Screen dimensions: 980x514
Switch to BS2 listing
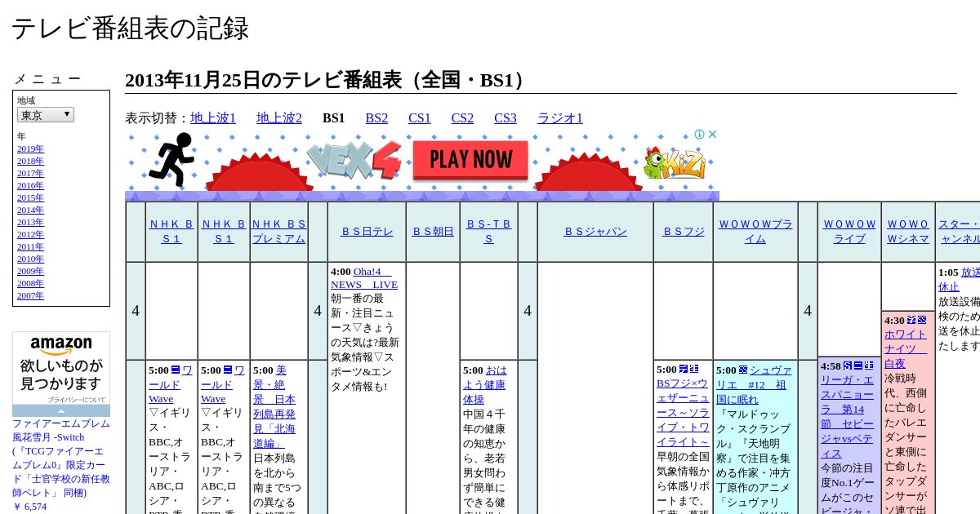376,118
